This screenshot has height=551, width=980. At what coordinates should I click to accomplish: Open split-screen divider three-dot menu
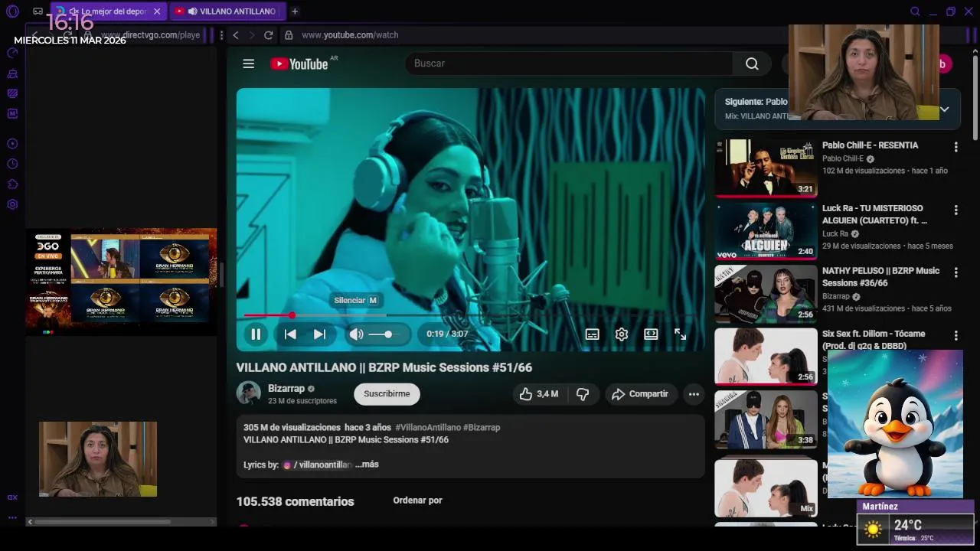[221, 35]
